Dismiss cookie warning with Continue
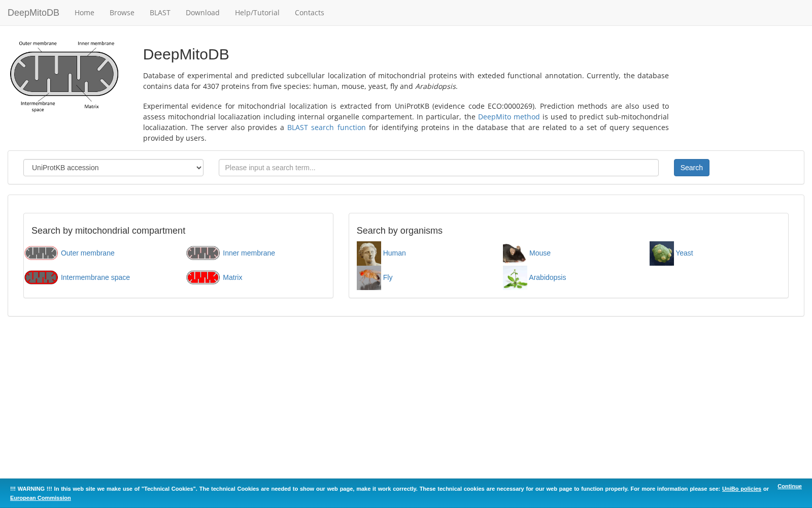This screenshot has height=508, width=812. [x=790, y=486]
